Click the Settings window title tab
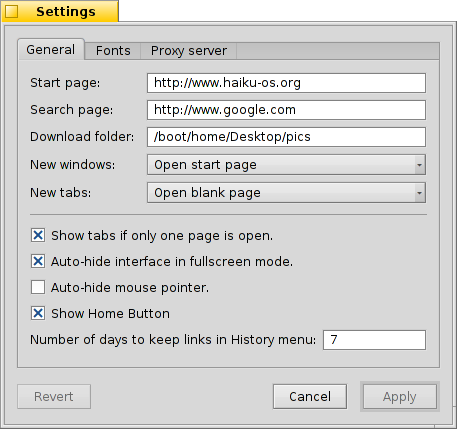This screenshot has width=457, height=429. [60, 11]
